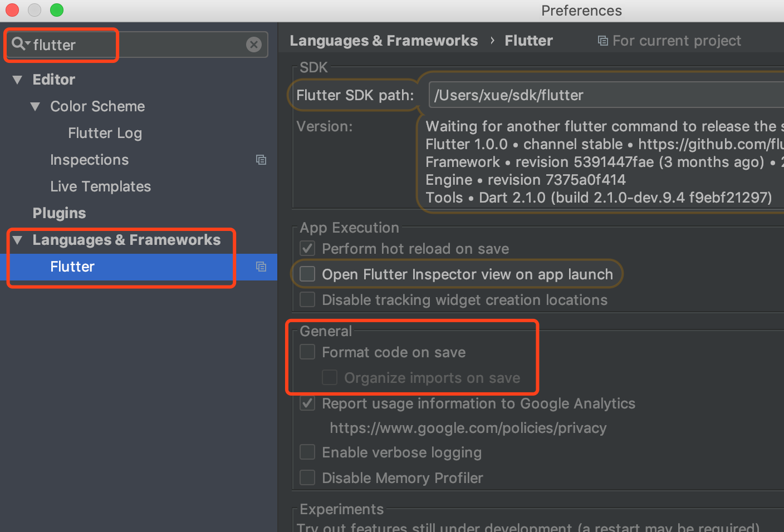Screen dimensions: 784x532
Task: Collapse Languages & Frameworks section
Action: (17, 240)
